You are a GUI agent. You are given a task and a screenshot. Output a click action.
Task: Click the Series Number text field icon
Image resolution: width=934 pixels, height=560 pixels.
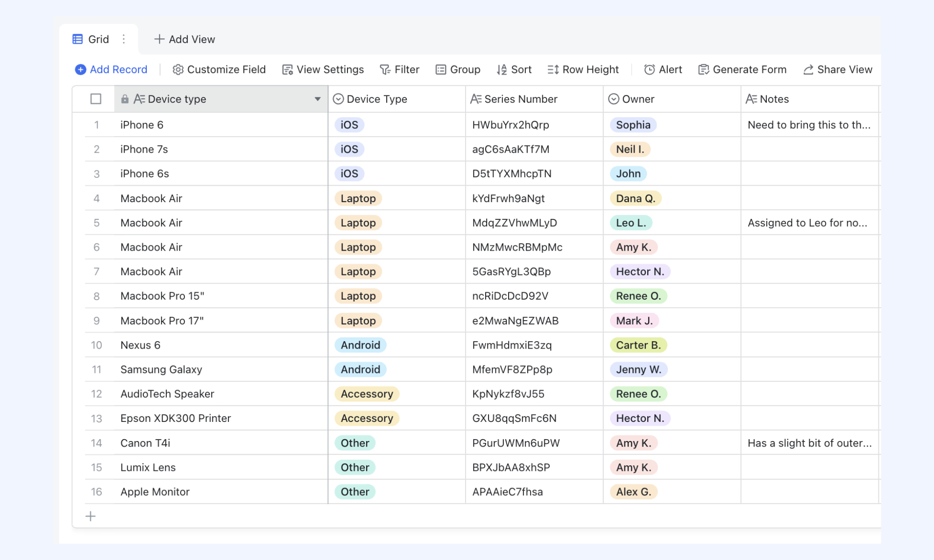(x=476, y=99)
